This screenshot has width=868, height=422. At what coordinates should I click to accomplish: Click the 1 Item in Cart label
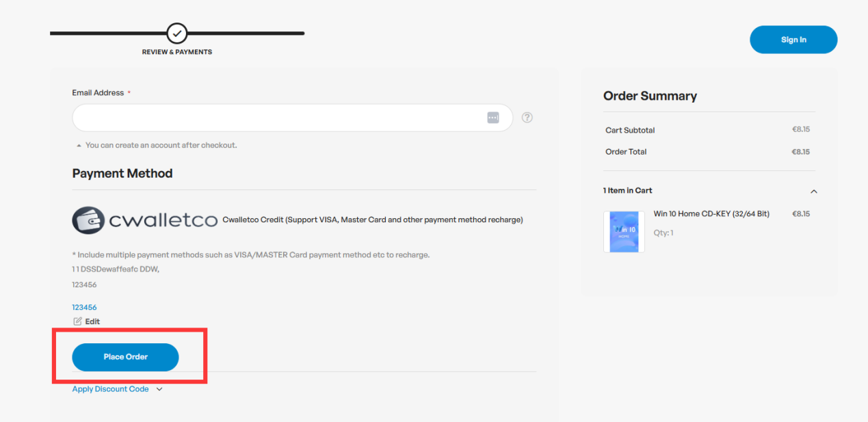tap(628, 191)
